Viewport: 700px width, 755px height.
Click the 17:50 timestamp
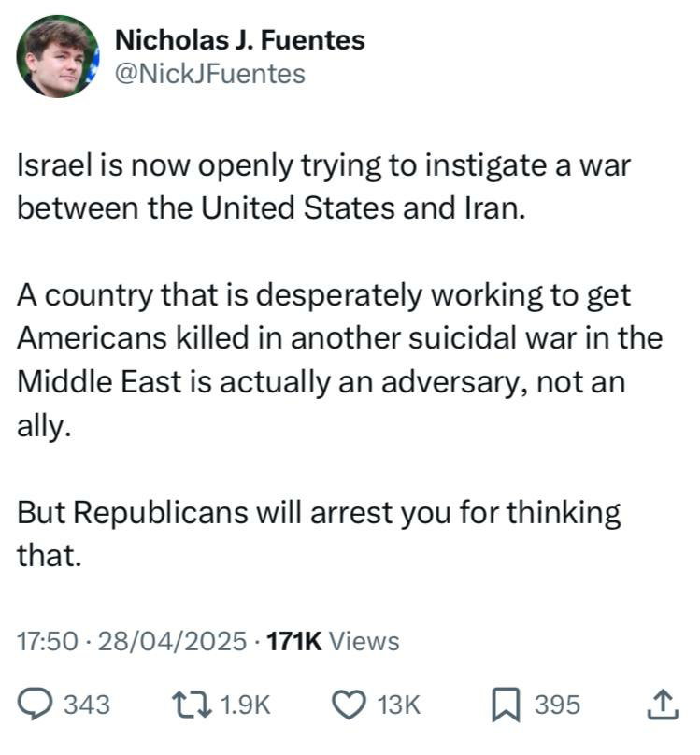47,641
